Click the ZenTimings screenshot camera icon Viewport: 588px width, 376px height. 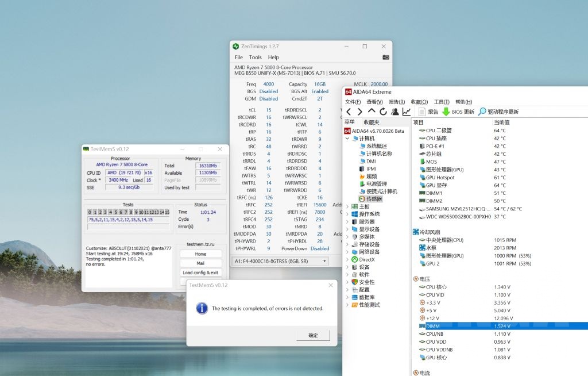coord(386,57)
